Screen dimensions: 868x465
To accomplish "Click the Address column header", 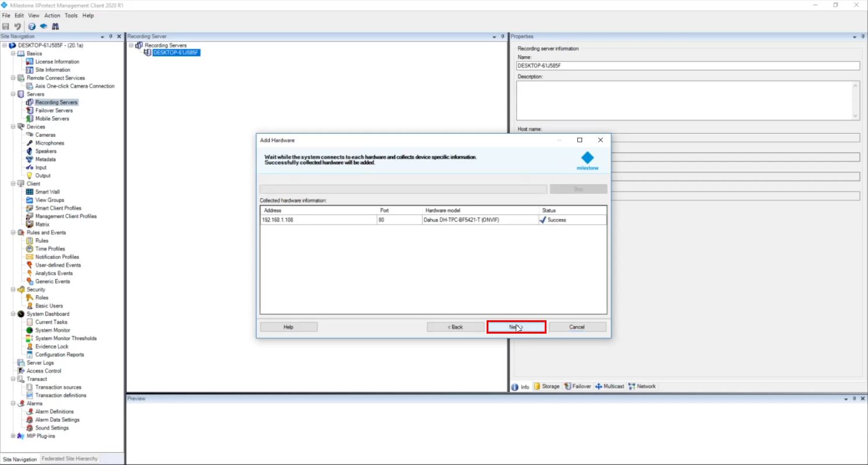I will coord(319,210).
